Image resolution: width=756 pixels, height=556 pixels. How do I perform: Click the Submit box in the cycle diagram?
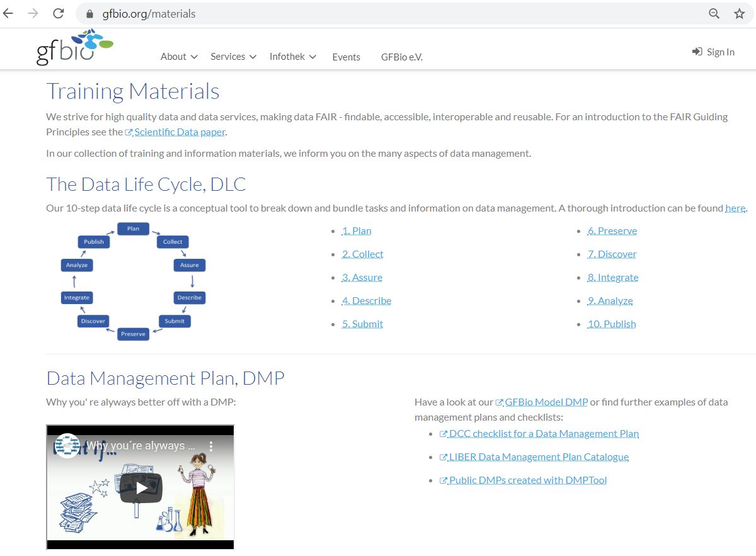[175, 321]
